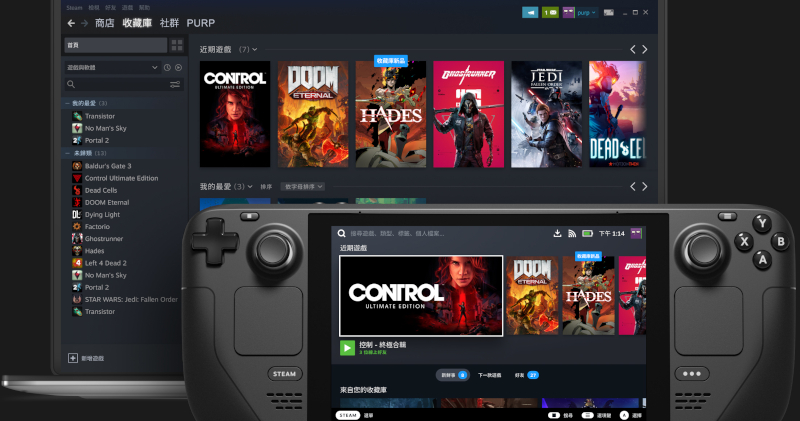Open Jedi Fallen Order cover in recent games
Image resolution: width=800 pixels, height=421 pixels.
coord(546,114)
